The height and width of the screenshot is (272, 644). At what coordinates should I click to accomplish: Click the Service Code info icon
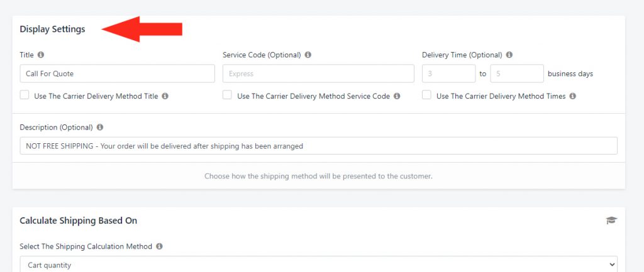point(308,55)
